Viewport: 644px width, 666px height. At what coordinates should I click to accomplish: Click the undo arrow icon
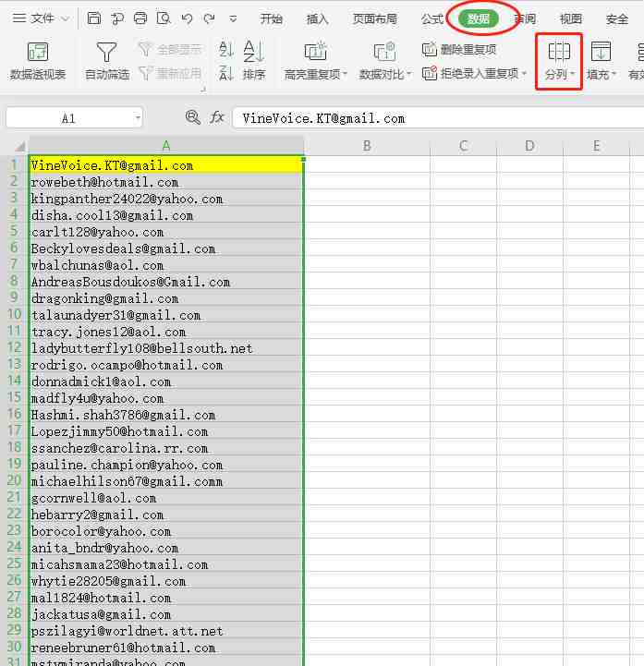(187, 18)
